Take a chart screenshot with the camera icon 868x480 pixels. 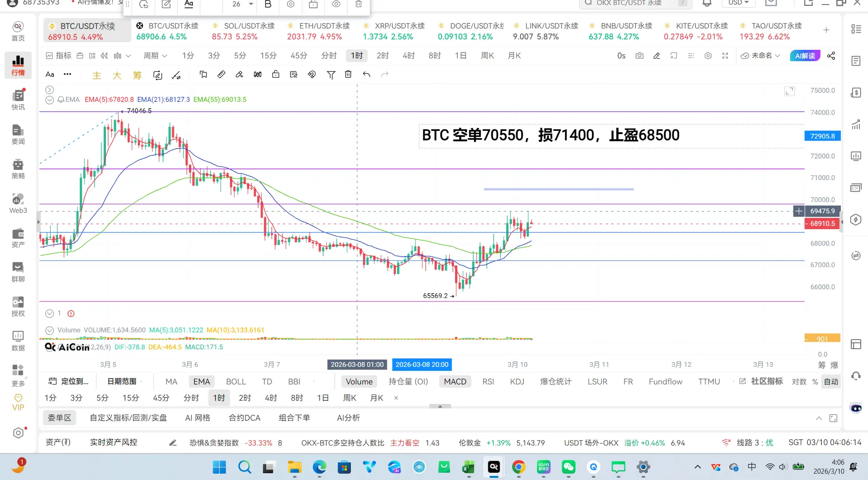(639, 56)
